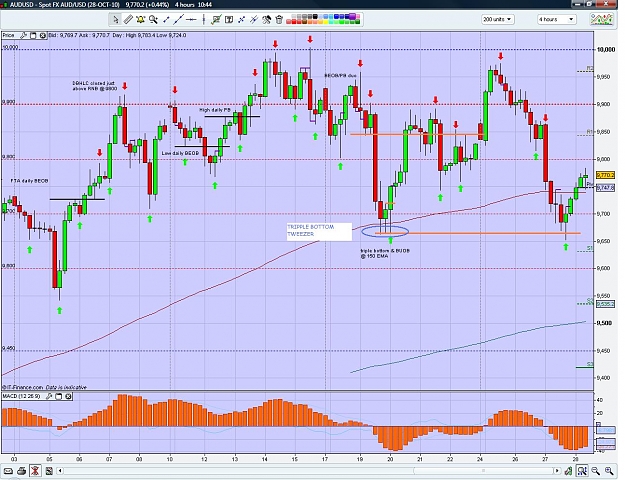This screenshot has width=625, height=480.
Task: Click the Price panel window icon
Action: pos(33,35)
